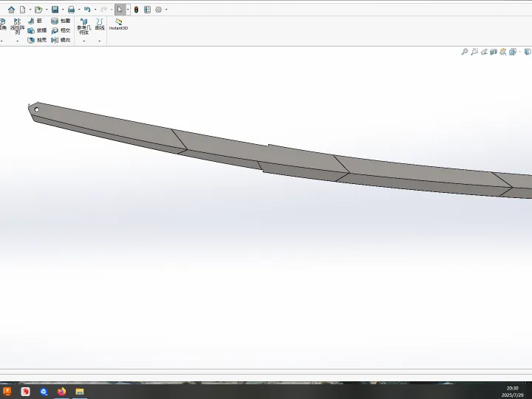Activate the Select cursor tool
Viewport: 532px width, 399px height.
coord(120,10)
